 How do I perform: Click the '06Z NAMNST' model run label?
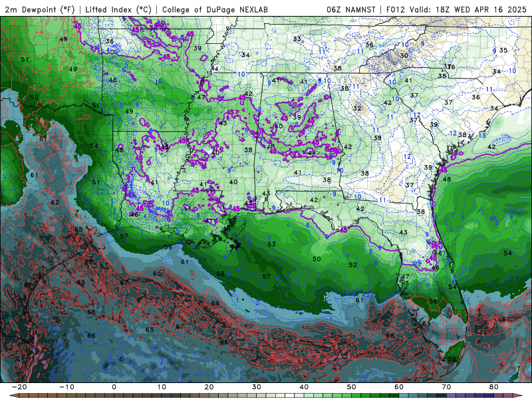(351, 9)
